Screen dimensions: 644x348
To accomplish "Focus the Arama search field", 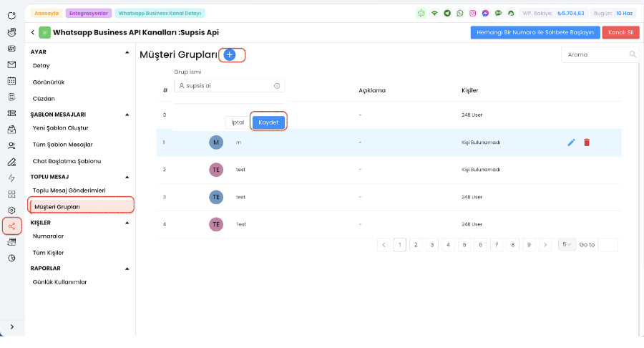I will 599,54.
